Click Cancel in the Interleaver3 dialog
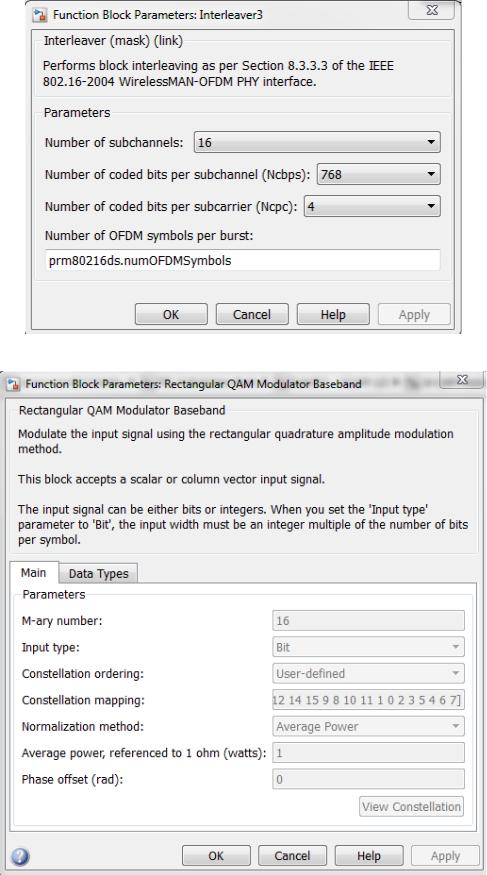Screen dimensions: 487x875 (x=252, y=314)
